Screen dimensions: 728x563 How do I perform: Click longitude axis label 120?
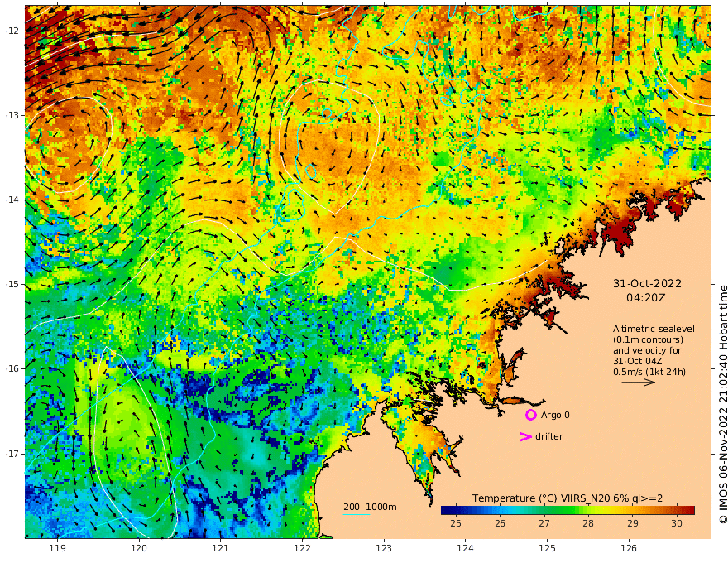[139, 548]
